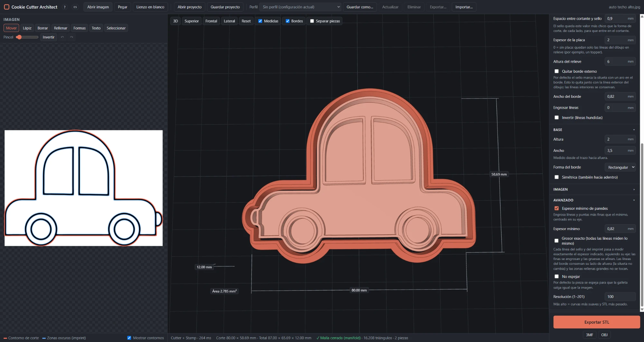This screenshot has width=644, height=342.
Task: Edit the Altura del relieve field
Action: [x=620, y=61]
